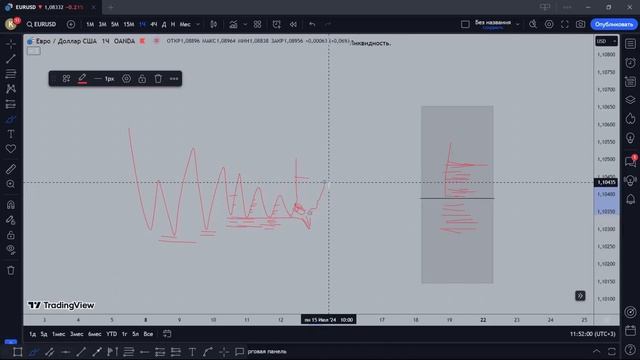
Task: Collapse the legend with small box toggle
Action: (x=33, y=51)
